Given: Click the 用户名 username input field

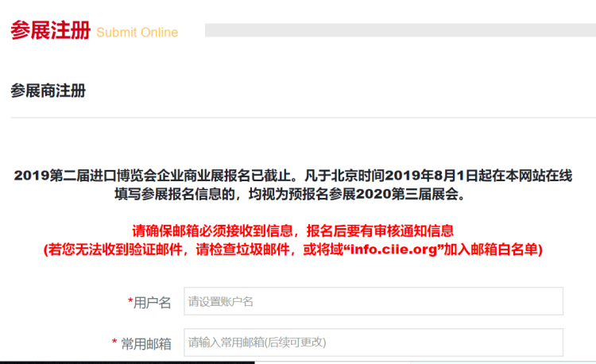Looking at the screenshot, I should 373,301.
